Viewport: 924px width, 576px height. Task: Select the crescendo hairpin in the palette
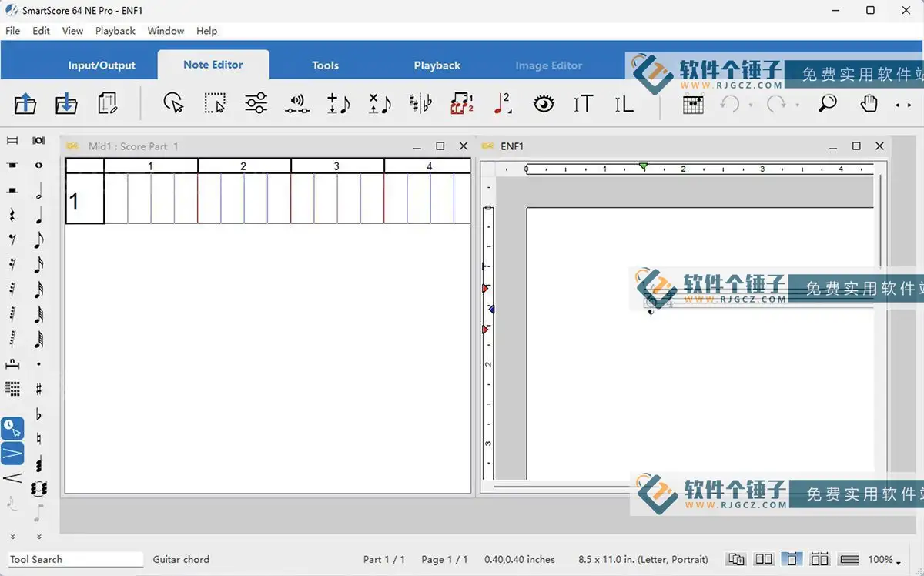(12, 478)
